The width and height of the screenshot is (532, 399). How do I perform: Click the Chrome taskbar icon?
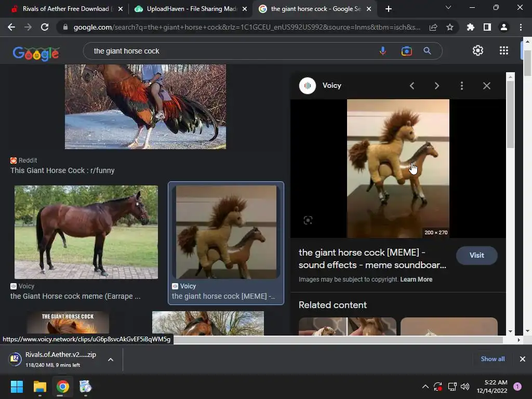click(63, 387)
